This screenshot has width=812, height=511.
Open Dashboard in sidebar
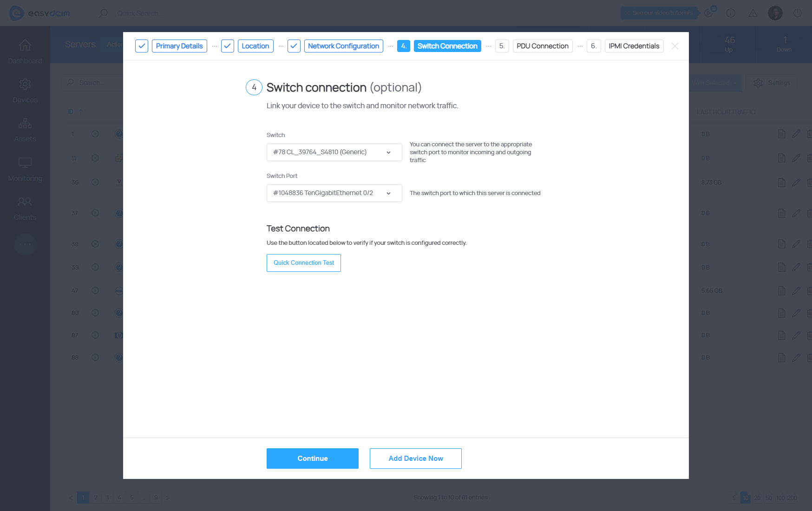[25, 52]
